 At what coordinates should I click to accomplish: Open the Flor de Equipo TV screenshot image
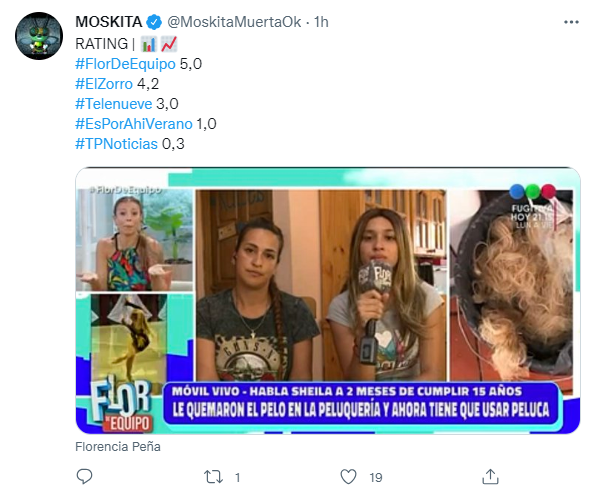pos(328,300)
